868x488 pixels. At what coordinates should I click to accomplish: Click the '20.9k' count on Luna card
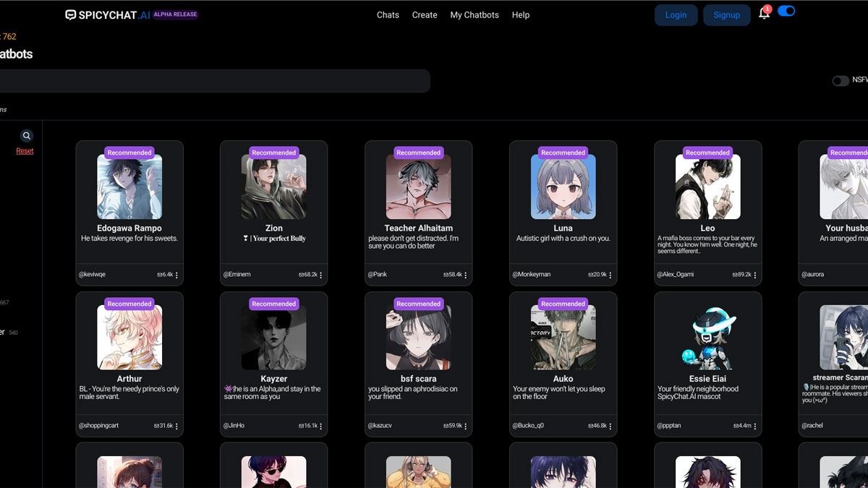tap(600, 275)
